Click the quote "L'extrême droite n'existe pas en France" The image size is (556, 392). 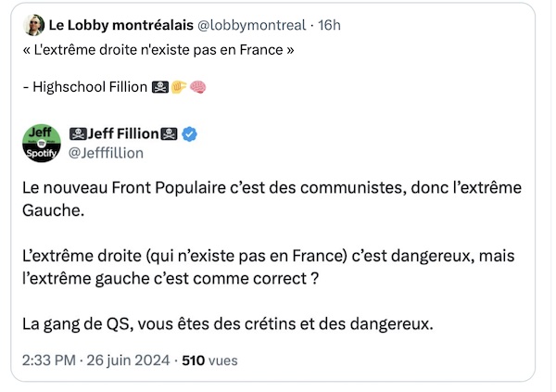tap(158, 49)
